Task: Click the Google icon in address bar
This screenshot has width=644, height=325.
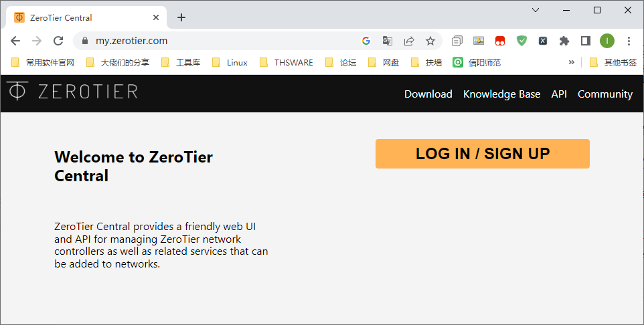Action: [366, 41]
